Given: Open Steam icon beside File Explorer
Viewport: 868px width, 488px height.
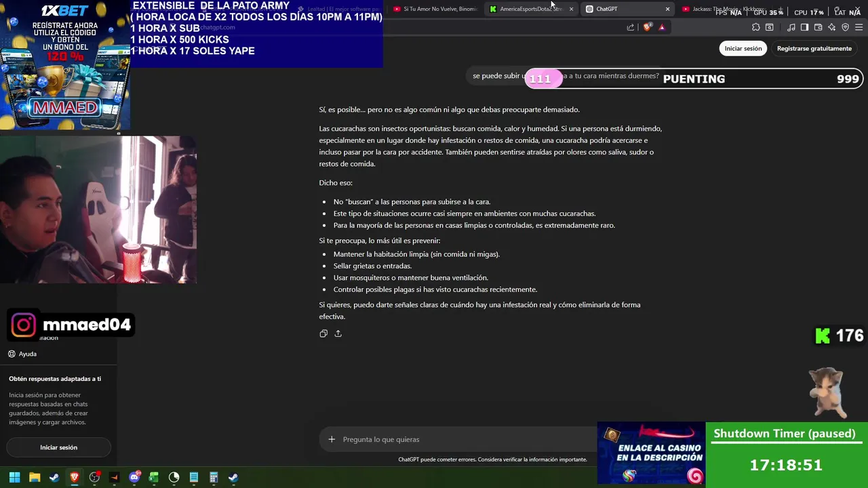Looking at the screenshot, I should tap(54, 477).
